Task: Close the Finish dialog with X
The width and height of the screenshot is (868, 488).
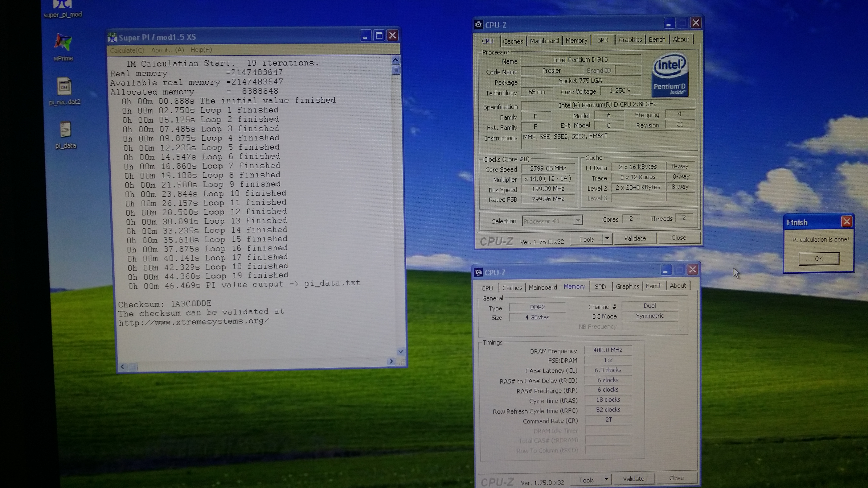Action: [x=847, y=221]
